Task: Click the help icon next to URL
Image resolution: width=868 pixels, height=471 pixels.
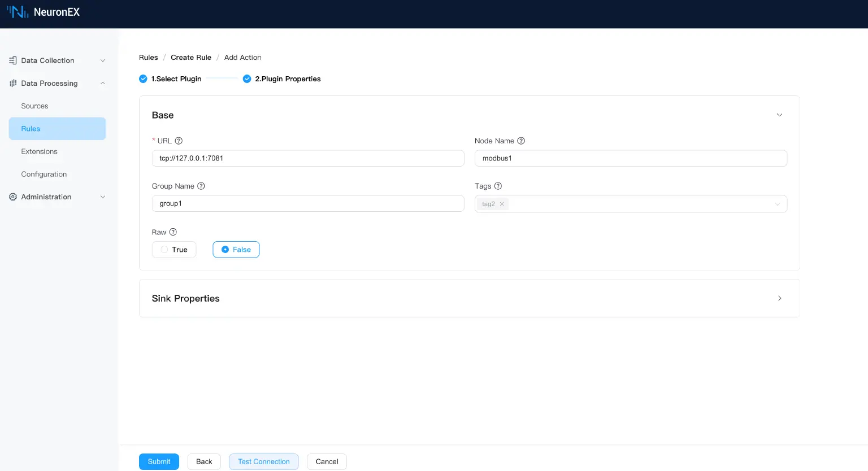Action: 179,141
